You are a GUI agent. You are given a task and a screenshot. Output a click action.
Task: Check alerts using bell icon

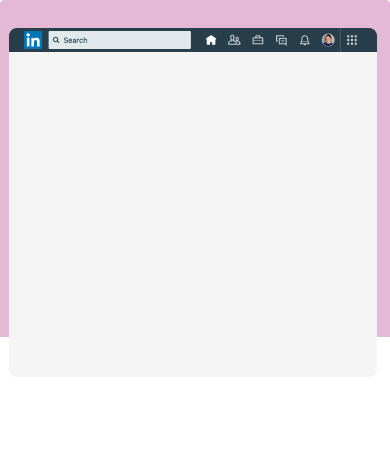pos(305,40)
